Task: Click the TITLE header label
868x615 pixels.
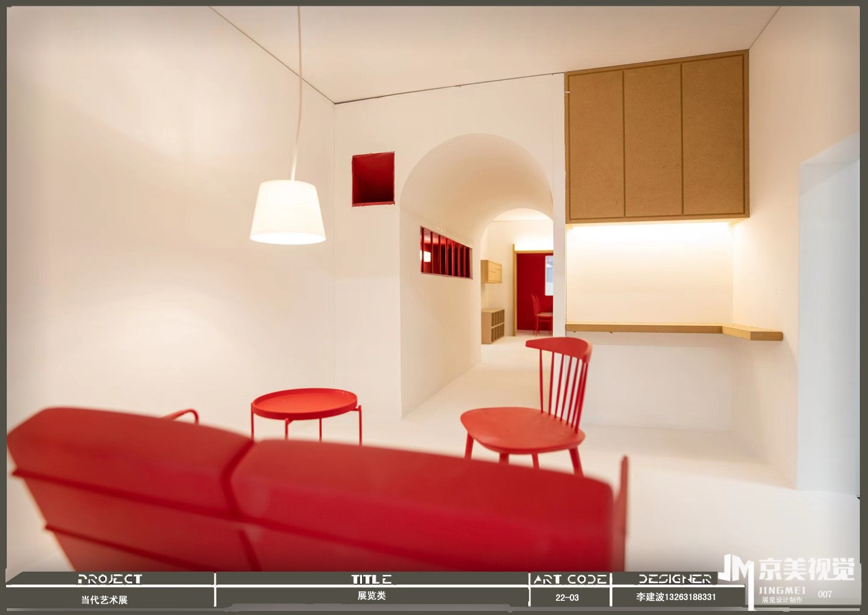Action: [371, 579]
